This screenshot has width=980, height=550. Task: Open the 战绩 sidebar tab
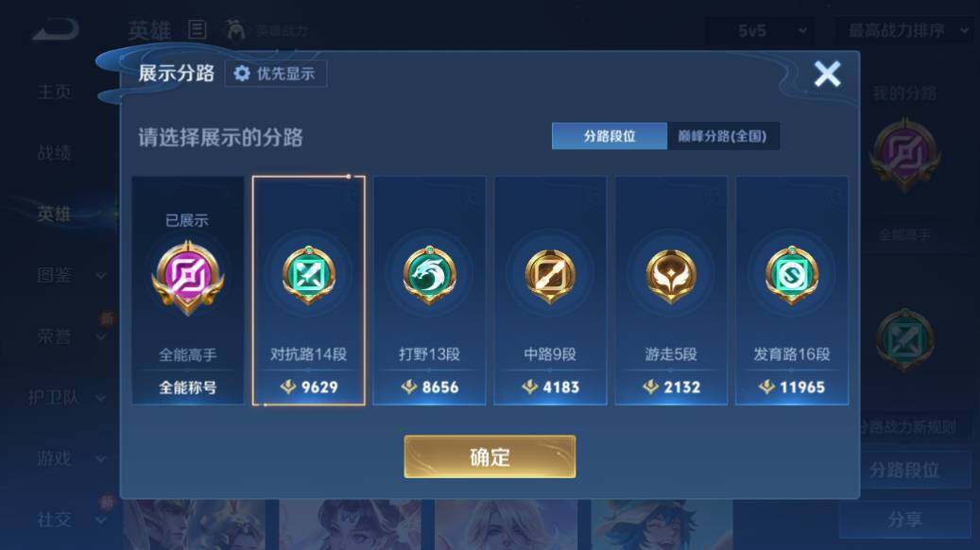(x=55, y=152)
